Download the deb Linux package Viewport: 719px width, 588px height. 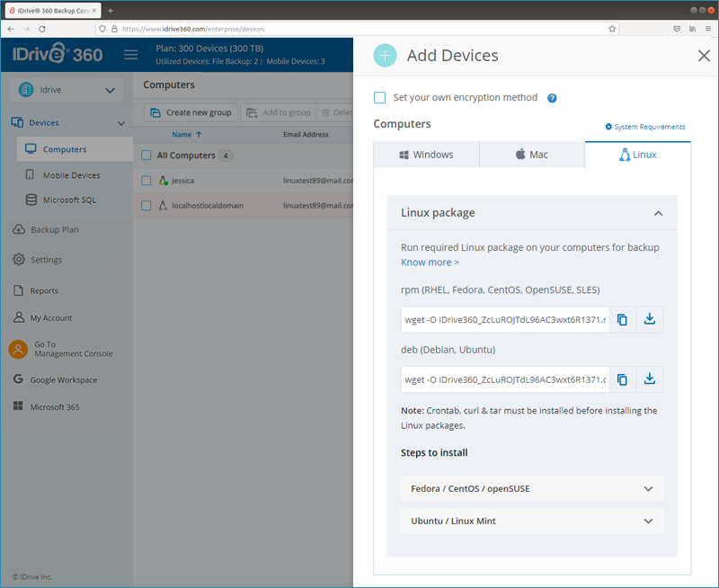[x=650, y=379]
